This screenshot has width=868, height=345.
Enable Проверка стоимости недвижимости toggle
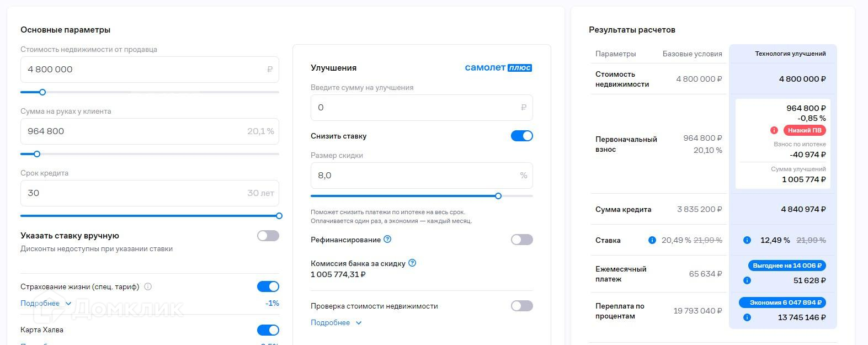[x=522, y=306]
